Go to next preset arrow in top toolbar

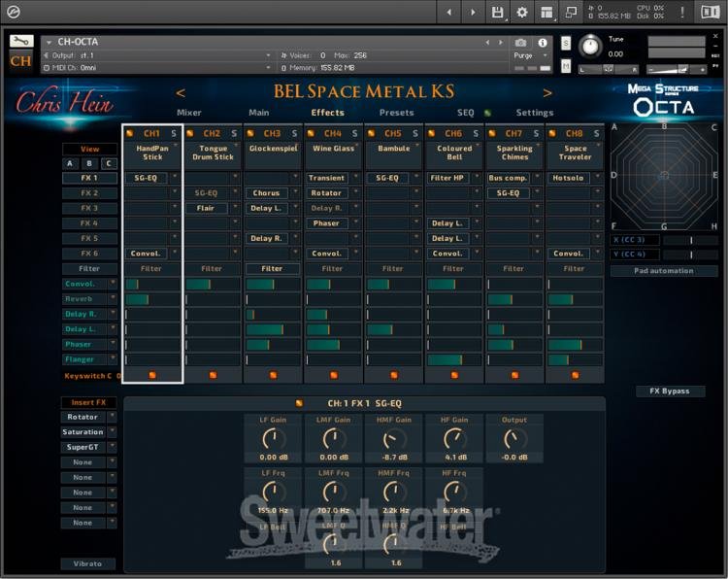pos(473,12)
